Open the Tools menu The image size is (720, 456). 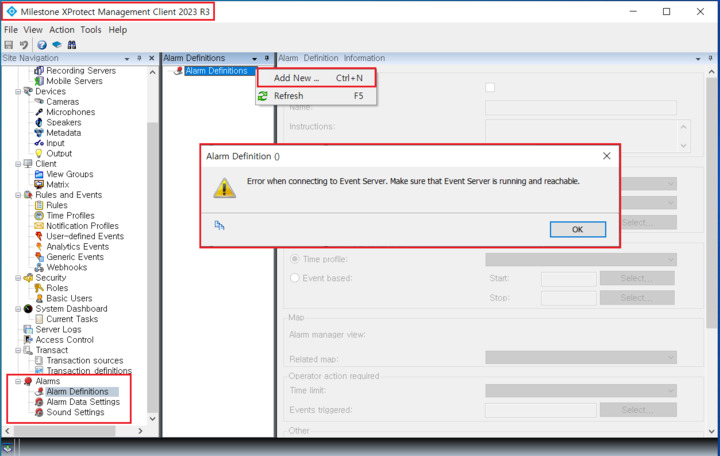point(91,30)
